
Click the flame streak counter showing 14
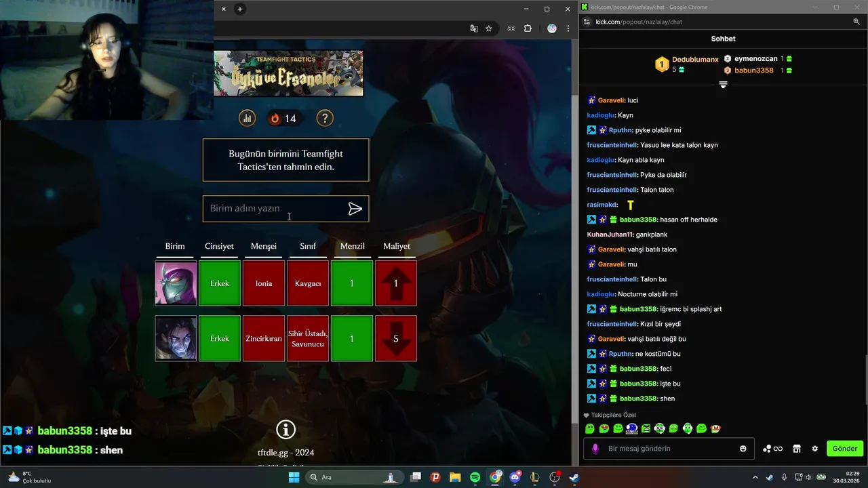pyautogui.click(x=283, y=118)
